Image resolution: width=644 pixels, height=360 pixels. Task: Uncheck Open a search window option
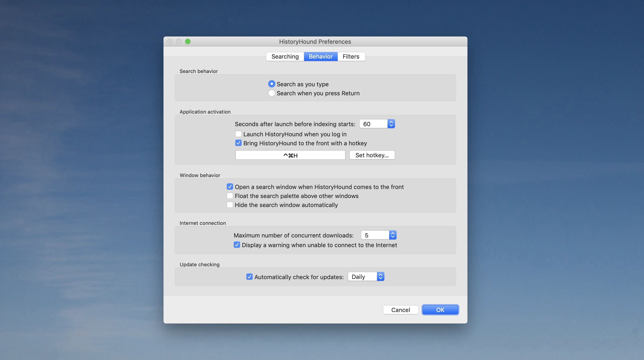[230, 187]
